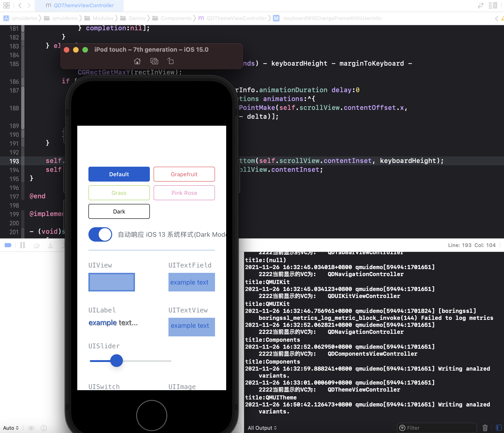This screenshot has height=433, width=504.
Task: Click the UISlider blue thumb knob
Action: click(117, 361)
